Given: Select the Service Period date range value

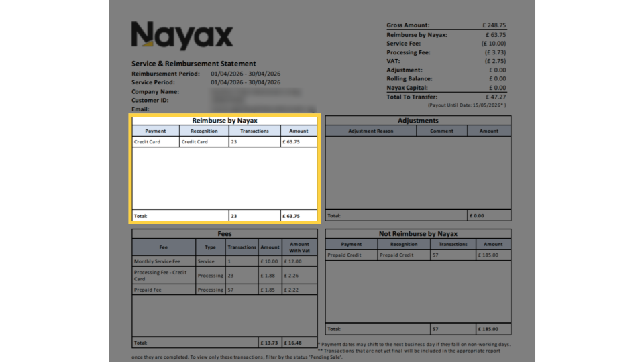Looking at the screenshot, I should point(246,82).
